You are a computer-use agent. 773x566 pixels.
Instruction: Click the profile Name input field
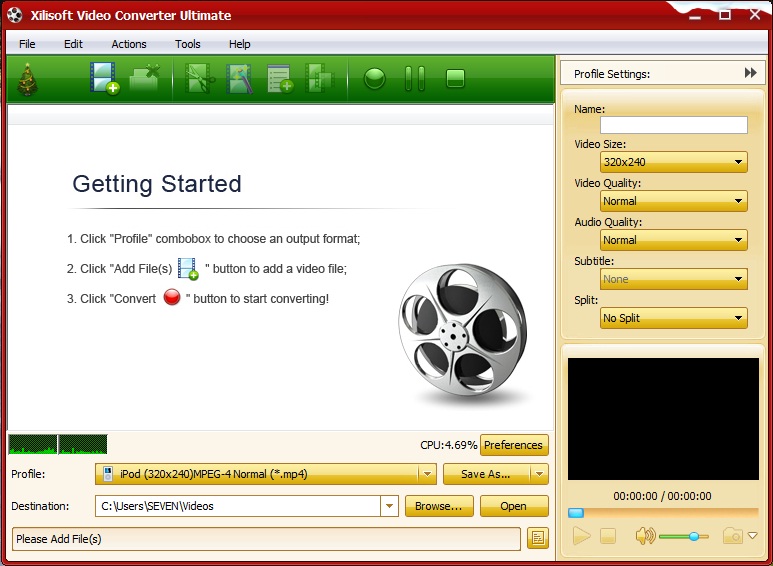point(673,125)
